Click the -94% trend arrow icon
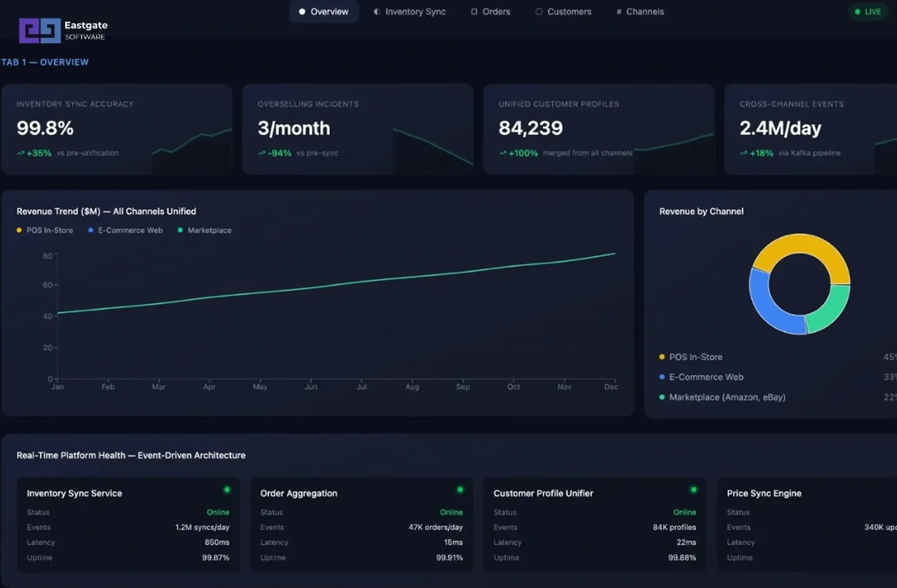Image resolution: width=897 pixels, height=588 pixels. click(261, 153)
